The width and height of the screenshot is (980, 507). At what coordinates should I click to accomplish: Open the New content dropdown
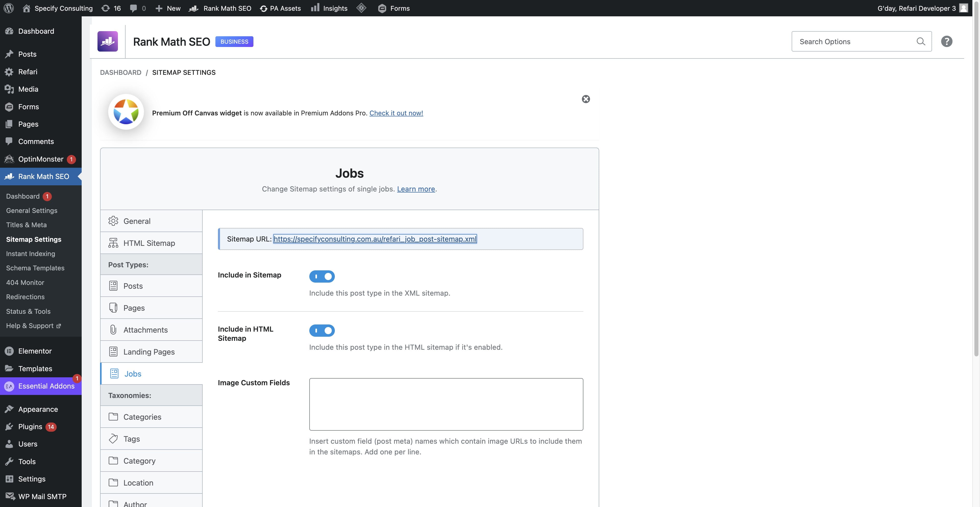click(167, 8)
